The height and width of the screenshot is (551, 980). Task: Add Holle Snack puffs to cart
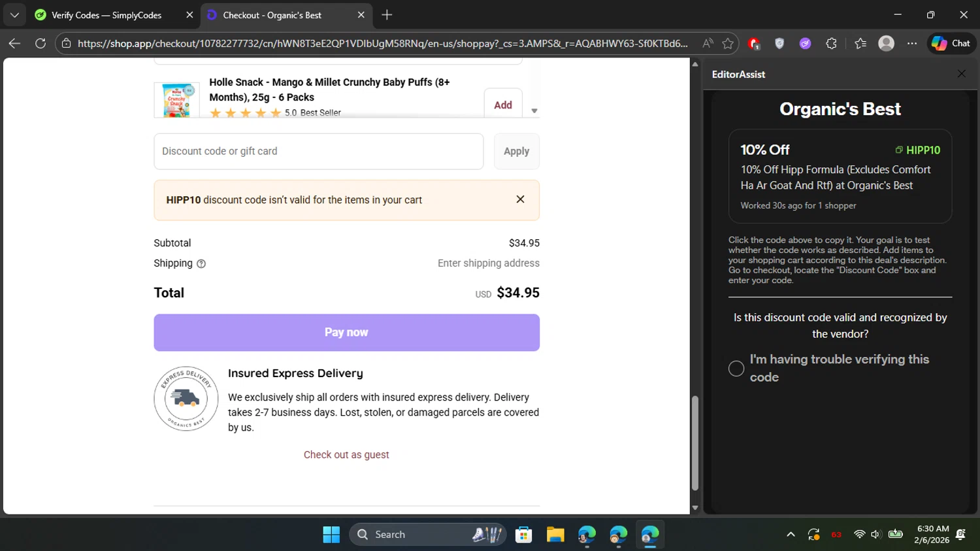point(503,105)
